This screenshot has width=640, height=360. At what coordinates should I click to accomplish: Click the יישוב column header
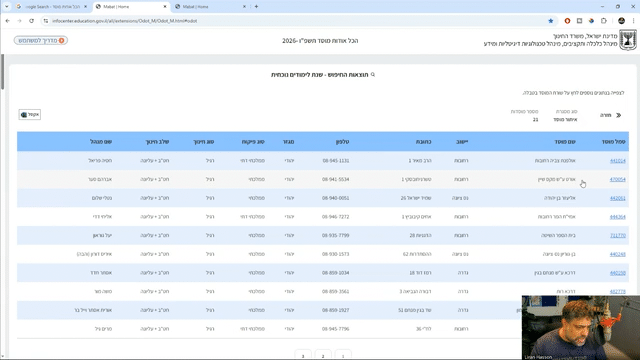[462, 142]
